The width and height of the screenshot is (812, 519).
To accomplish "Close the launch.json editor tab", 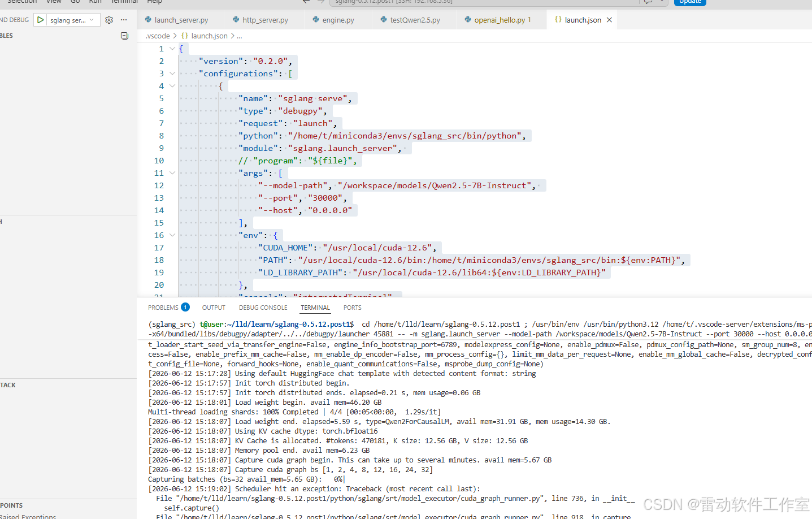I will click(x=609, y=20).
